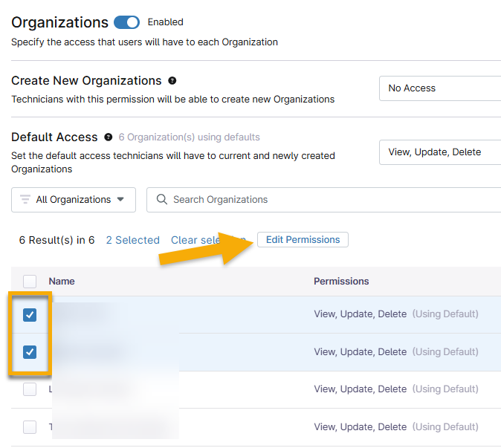The height and width of the screenshot is (448, 501).
Task: Toggle the Organizations Enabled switch
Action: coord(126,22)
